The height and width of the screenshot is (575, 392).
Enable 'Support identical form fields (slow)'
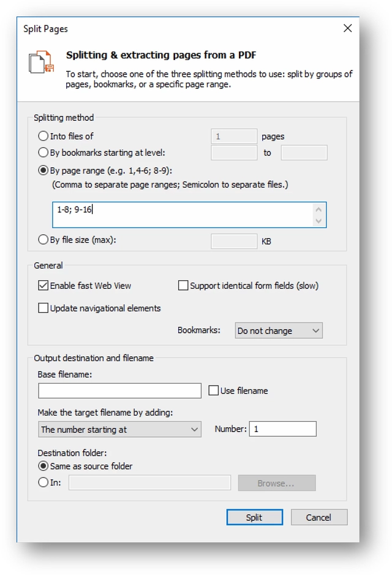pos(183,286)
